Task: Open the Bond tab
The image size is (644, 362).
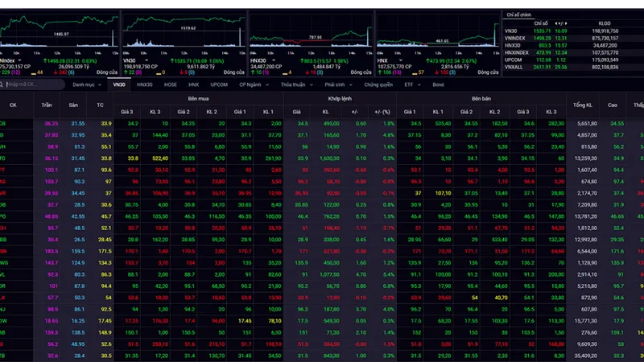Action: point(438,84)
